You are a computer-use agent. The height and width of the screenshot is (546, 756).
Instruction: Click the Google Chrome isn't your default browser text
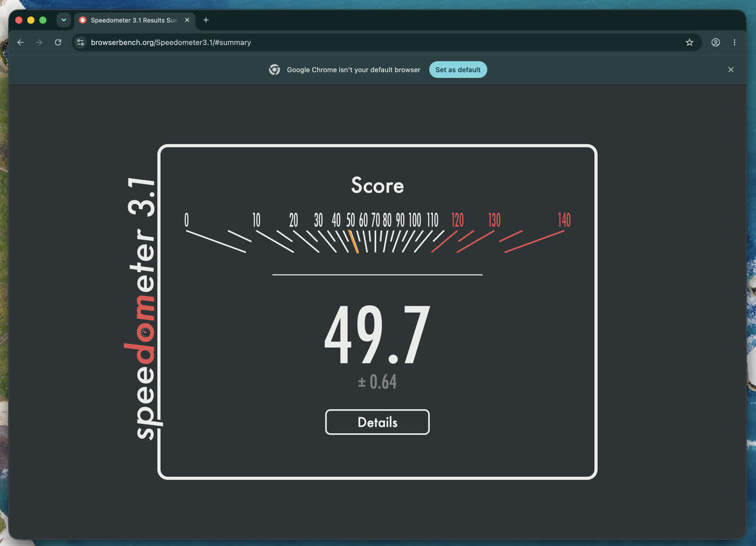click(353, 70)
